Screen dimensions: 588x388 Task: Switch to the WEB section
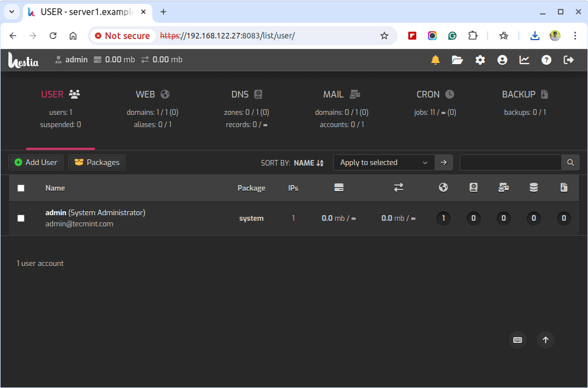coord(152,94)
